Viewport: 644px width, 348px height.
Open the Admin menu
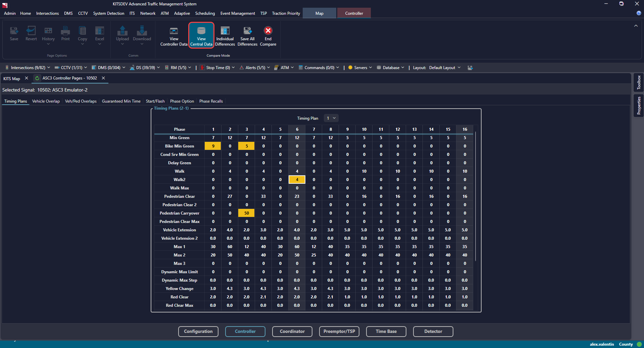click(10, 13)
